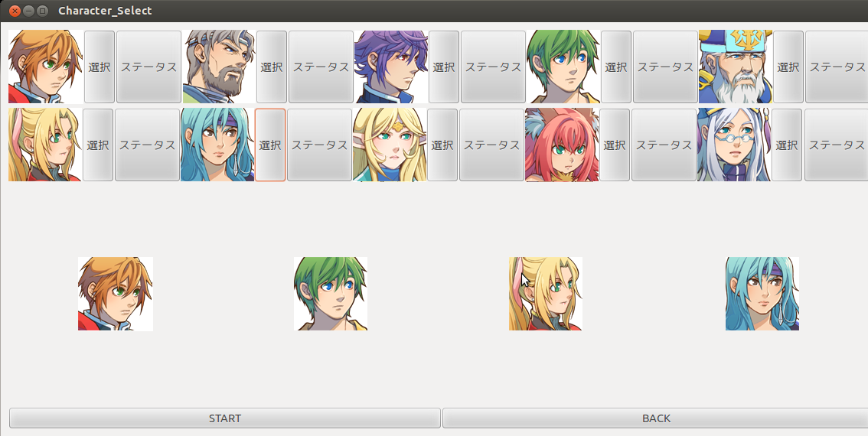Open ステータス for the green-haired boy in top row
868x436 pixels.
665,67
